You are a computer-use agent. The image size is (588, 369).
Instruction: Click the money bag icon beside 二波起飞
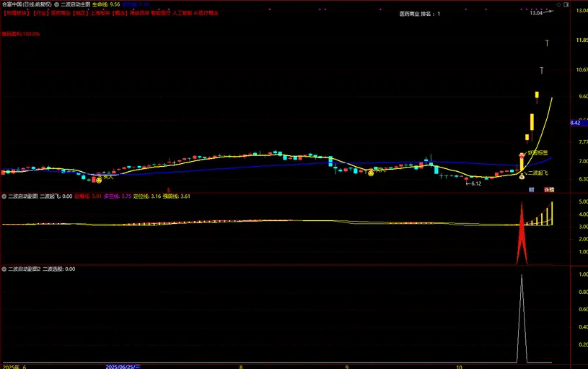click(522, 175)
